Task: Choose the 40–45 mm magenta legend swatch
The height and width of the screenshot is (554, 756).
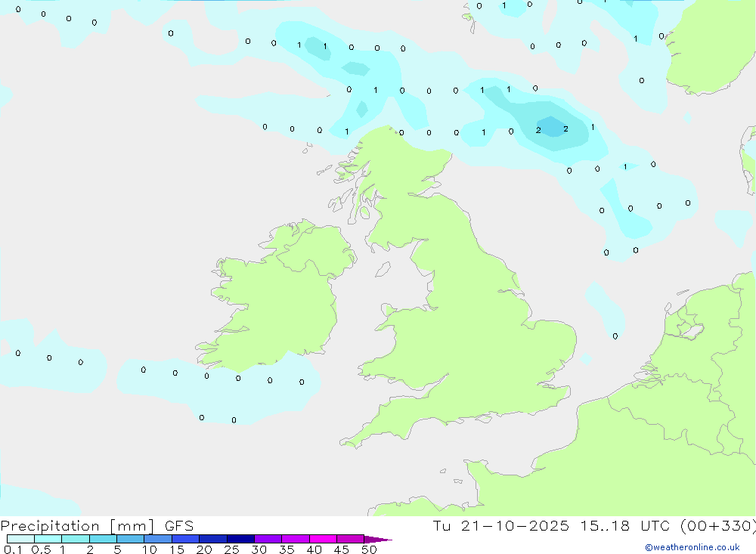Action: (323, 539)
